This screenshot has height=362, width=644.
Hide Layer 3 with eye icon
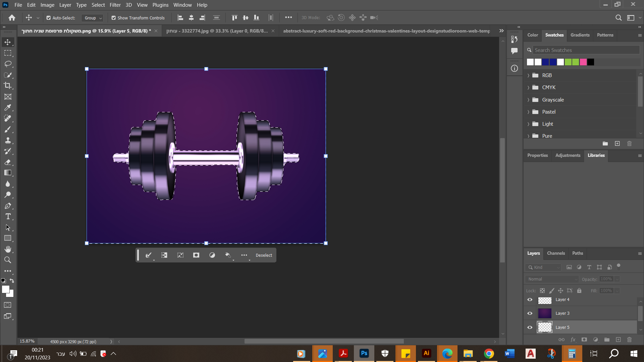pyautogui.click(x=530, y=313)
